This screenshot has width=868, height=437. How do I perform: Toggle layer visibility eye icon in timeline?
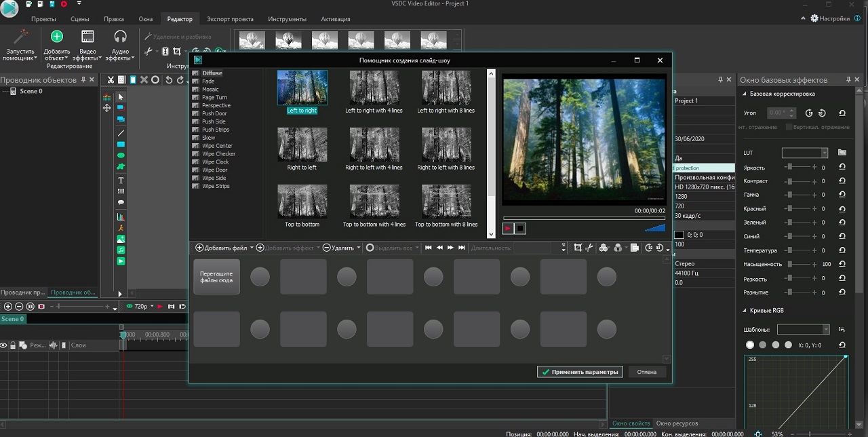[4, 345]
